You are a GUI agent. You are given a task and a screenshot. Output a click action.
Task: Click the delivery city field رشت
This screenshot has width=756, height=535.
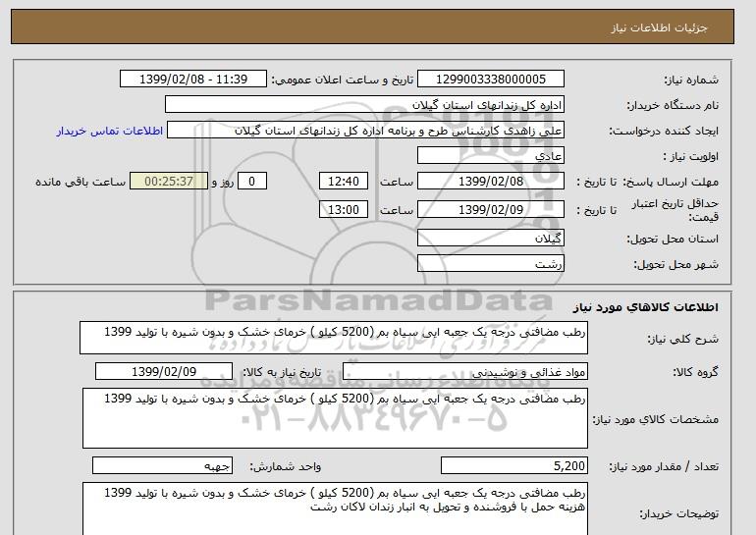(x=490, y=263)
